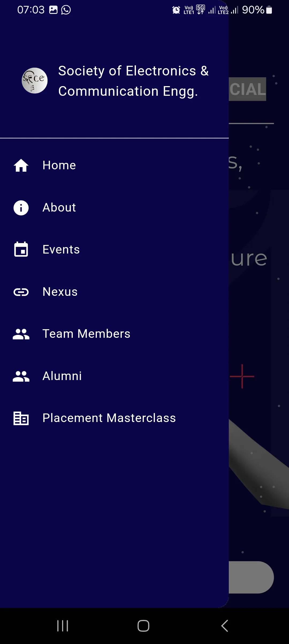Tap the Team Members people icon

click(x=21, y=334)
